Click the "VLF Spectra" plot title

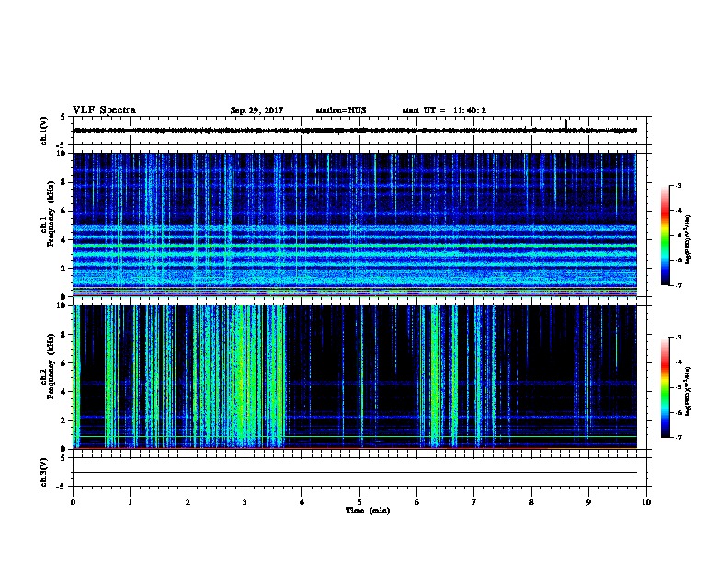pos(104,110)
